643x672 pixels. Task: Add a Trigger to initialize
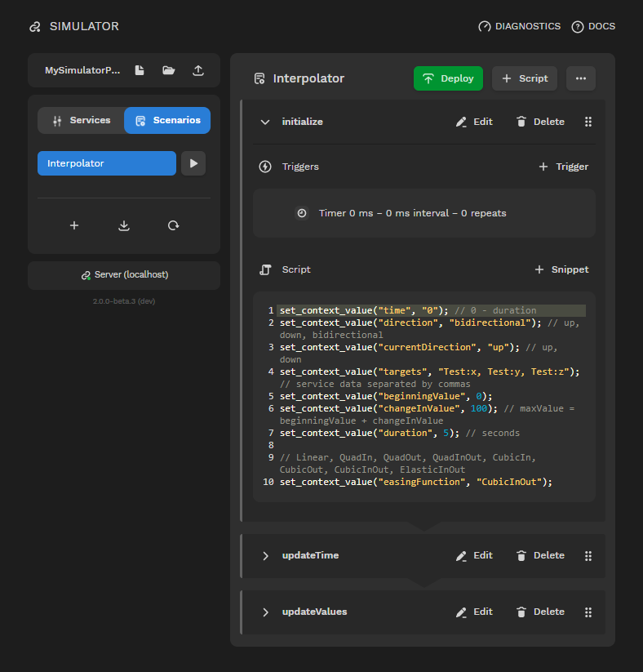[x=563, y=167]
